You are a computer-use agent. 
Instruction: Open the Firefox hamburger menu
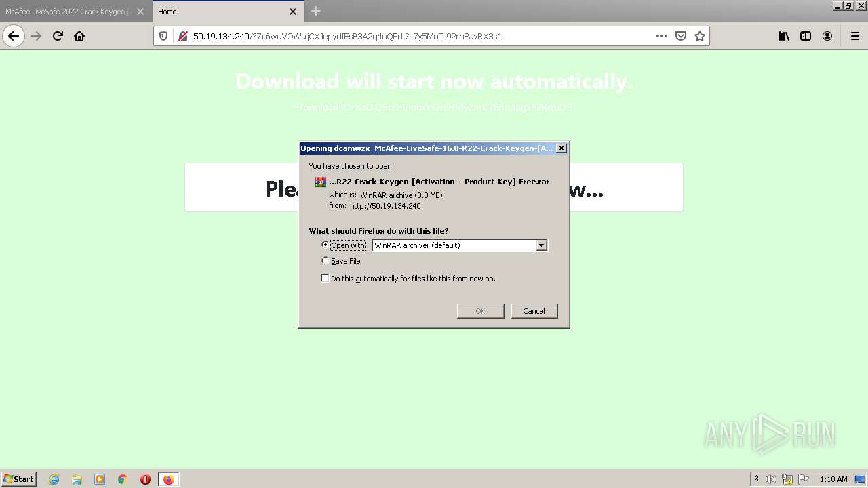[854, 36]
